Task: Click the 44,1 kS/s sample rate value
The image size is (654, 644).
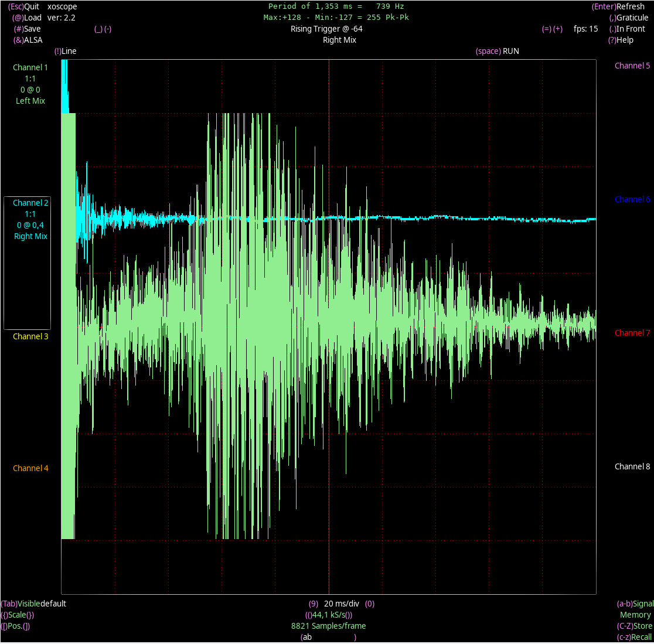Action: point(329,615)
